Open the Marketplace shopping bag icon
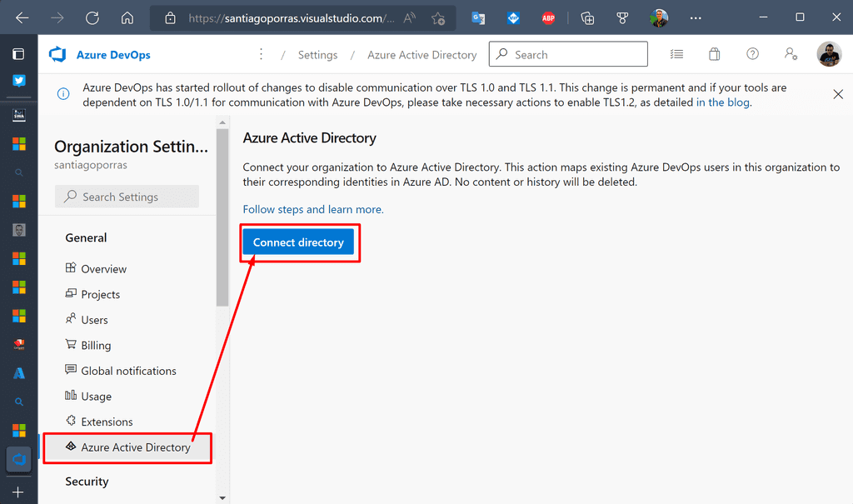Viewport: 853px width, 504px height. pyautogui.click(x=714, y=54)
